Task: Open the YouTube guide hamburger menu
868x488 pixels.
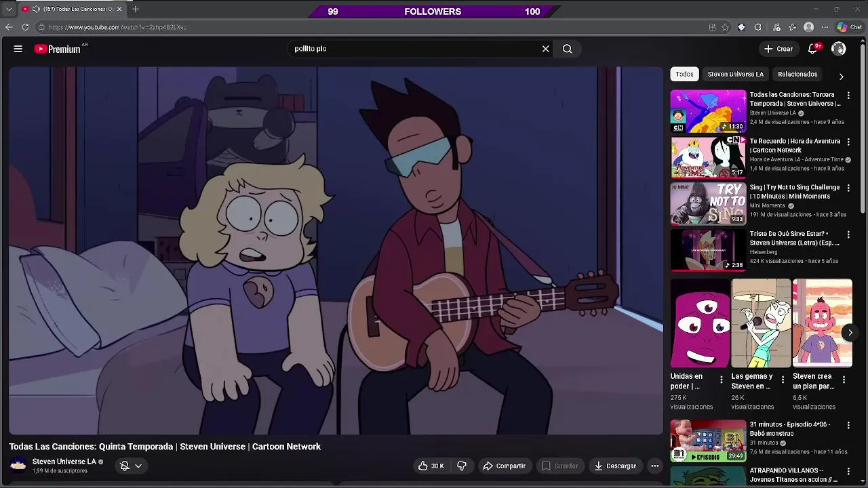Action: click(x=18, y=49)
